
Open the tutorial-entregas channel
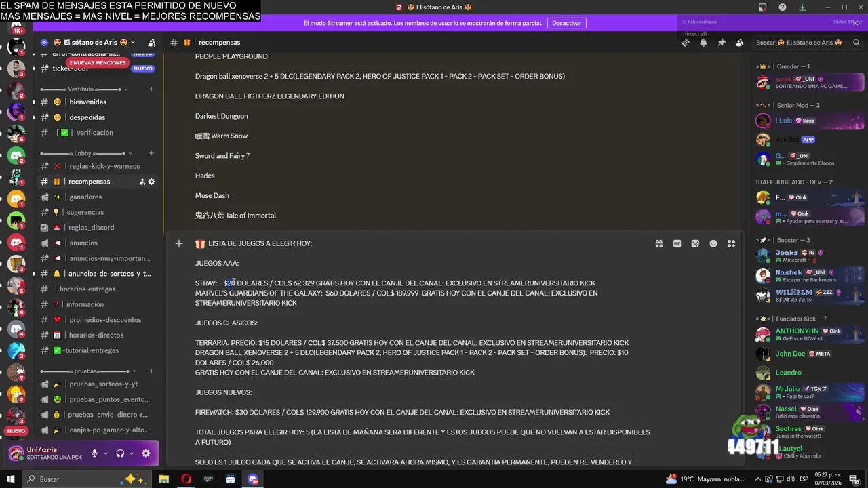point(98,350)
